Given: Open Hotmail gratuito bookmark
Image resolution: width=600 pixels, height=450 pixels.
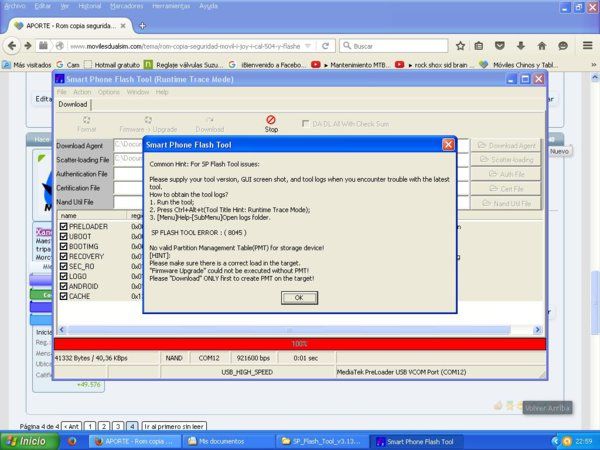Looking at the screenshot, I should (112, 65).
